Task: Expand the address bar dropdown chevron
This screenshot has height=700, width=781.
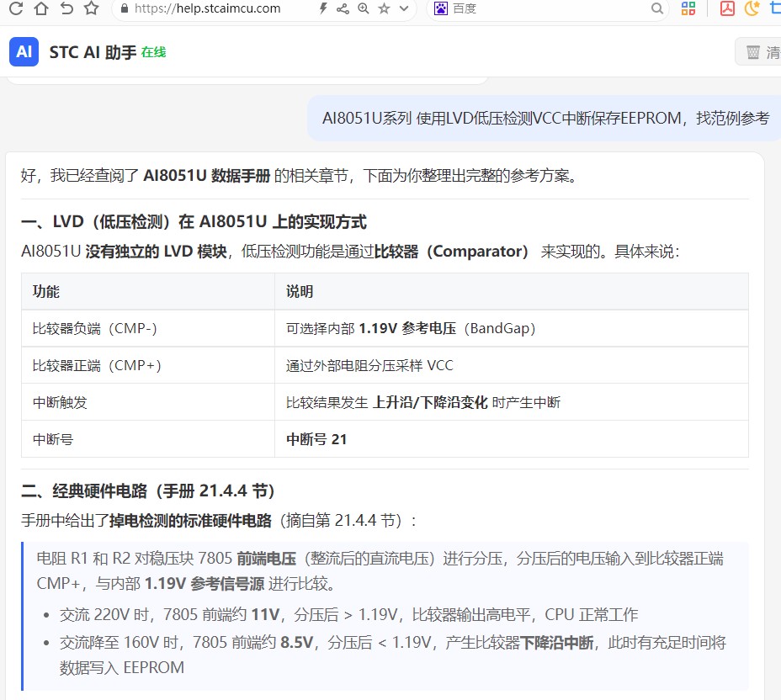Action: click(404, 8)
